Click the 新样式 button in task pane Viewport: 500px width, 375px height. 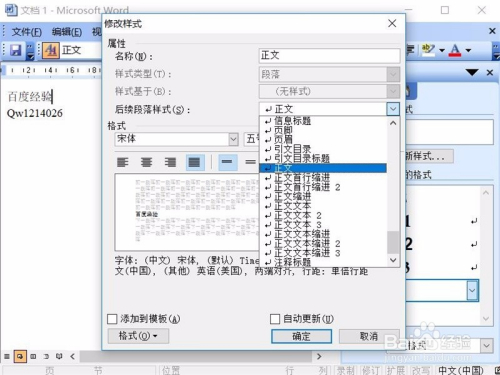pos(429,156)
